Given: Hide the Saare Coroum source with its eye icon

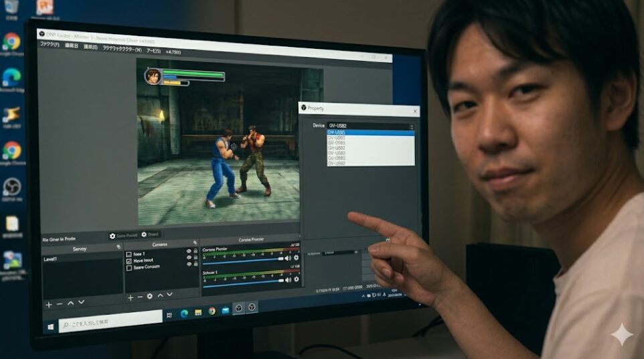Looking at the screenshot, I should [x=189, y=264].
